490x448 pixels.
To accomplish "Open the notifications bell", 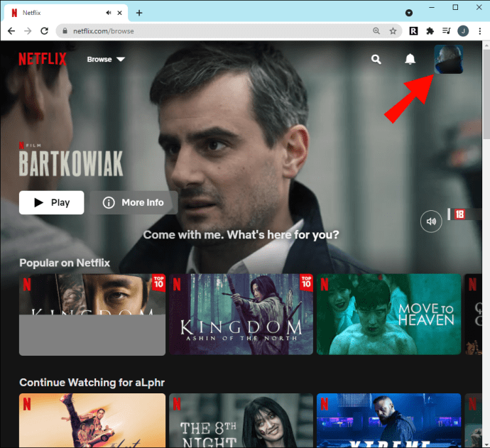I will (x=410, y=59).
